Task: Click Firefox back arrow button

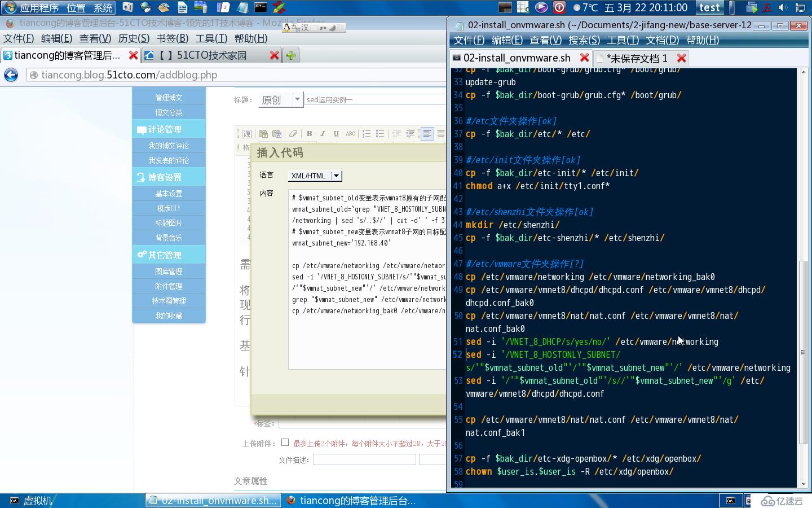Action: [11, 75]
